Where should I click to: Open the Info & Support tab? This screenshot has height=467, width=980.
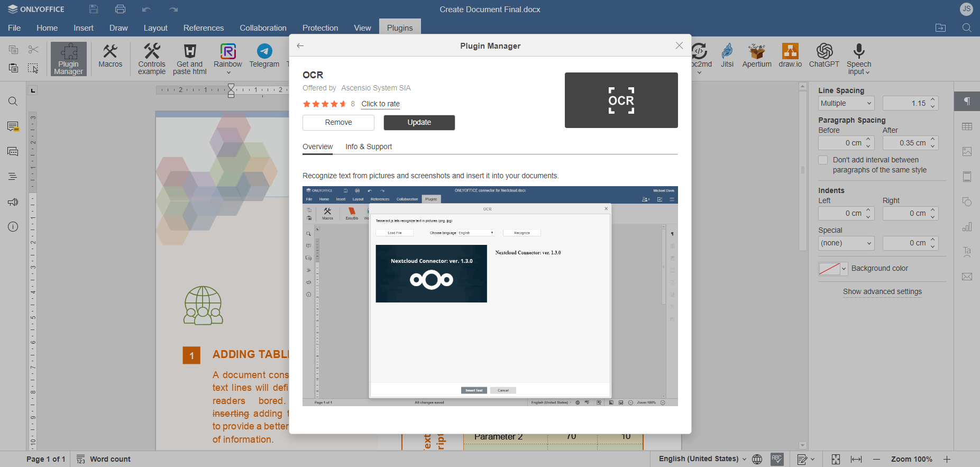369,146
